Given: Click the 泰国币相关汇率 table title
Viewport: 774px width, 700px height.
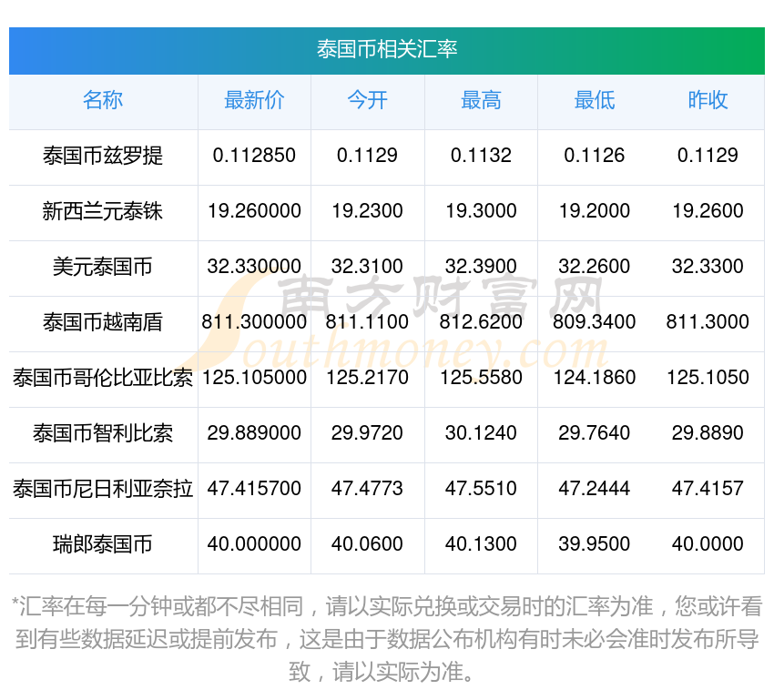Looking at the screenshot, I should 387,50.
